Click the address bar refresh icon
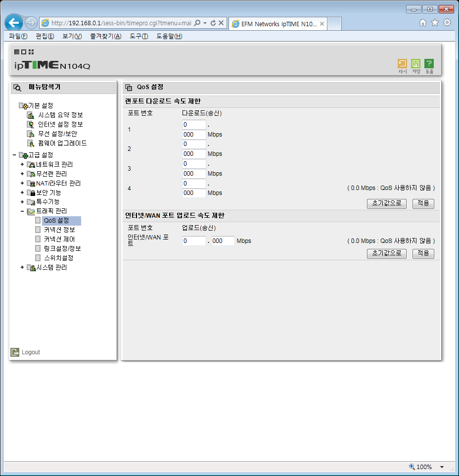 pos(213,23)
